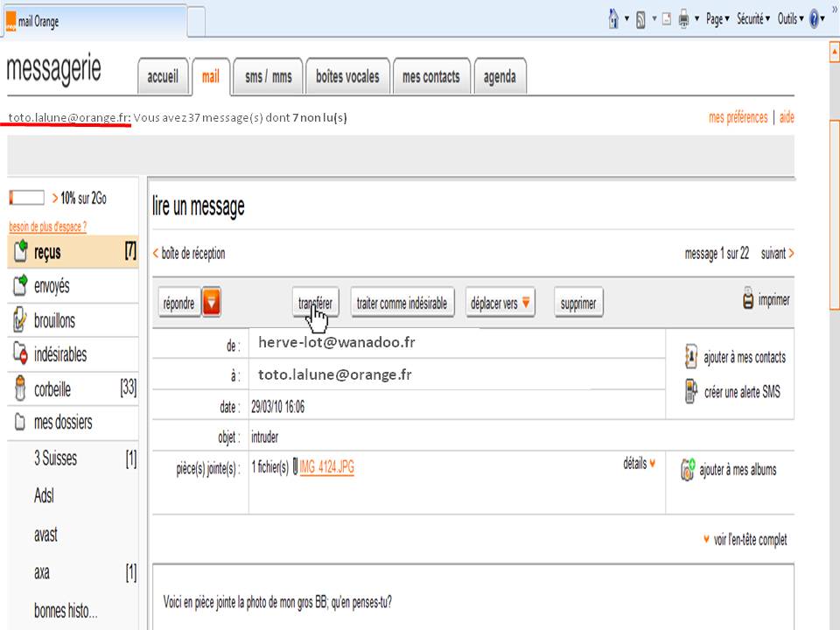Click the ajouter à mes contacts icon

[x=691, y=356]
